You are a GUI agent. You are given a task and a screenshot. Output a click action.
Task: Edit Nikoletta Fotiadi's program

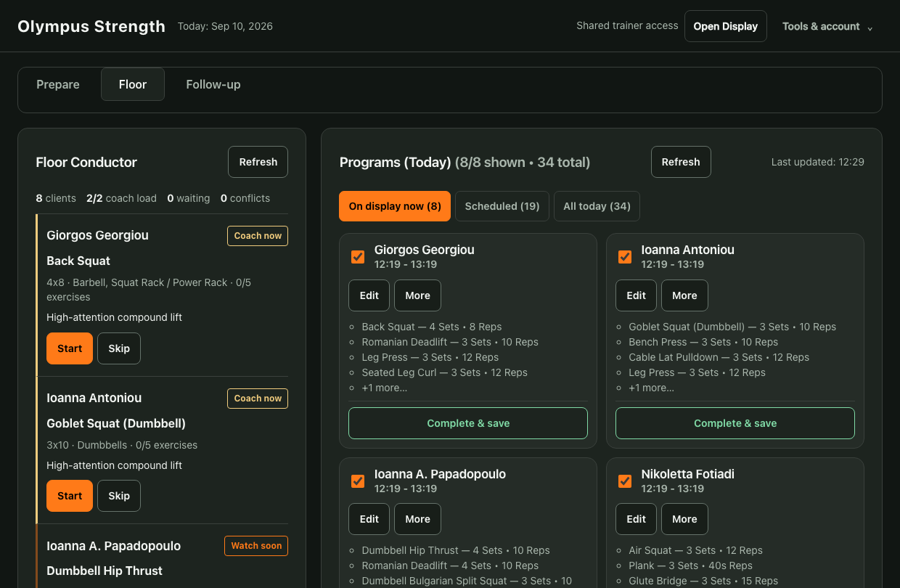[x=637, y=519]
